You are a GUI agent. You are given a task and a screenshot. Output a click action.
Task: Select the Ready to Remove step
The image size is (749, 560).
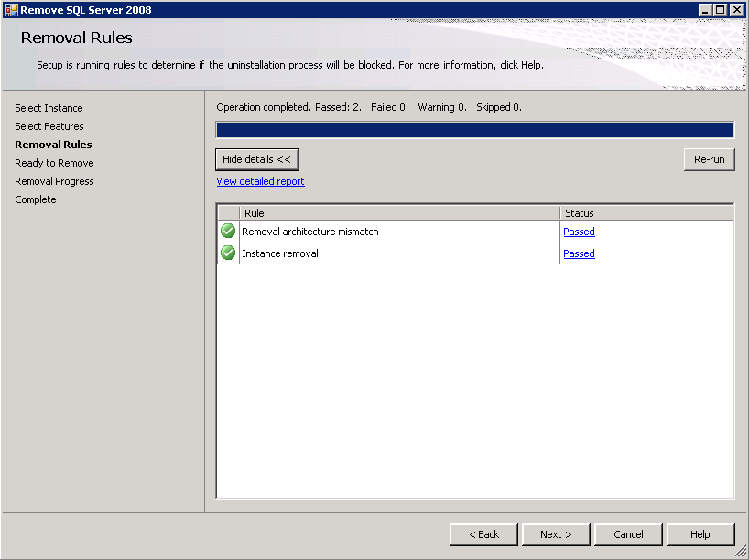tap(54, 163)
